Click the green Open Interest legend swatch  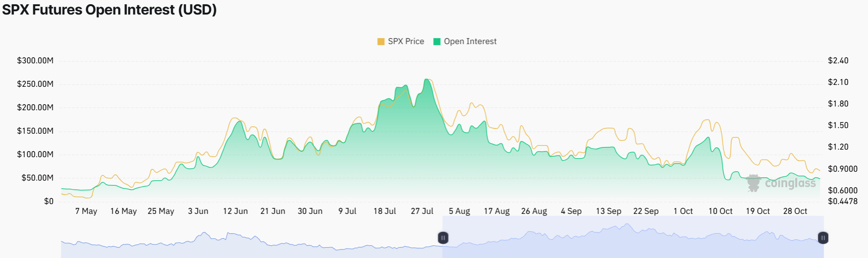point(437,41)
